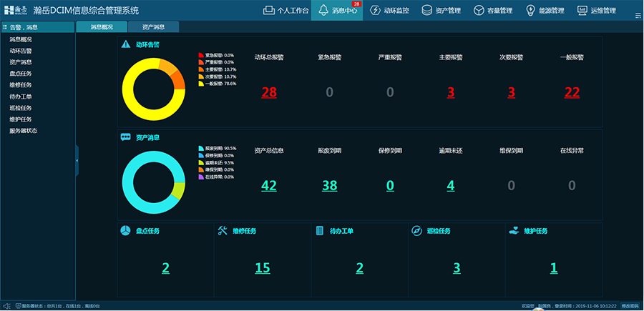Select 服务器状态 in the sidebar
The width and height of the screenshot is (644, 311).
[x=24, y=131]
